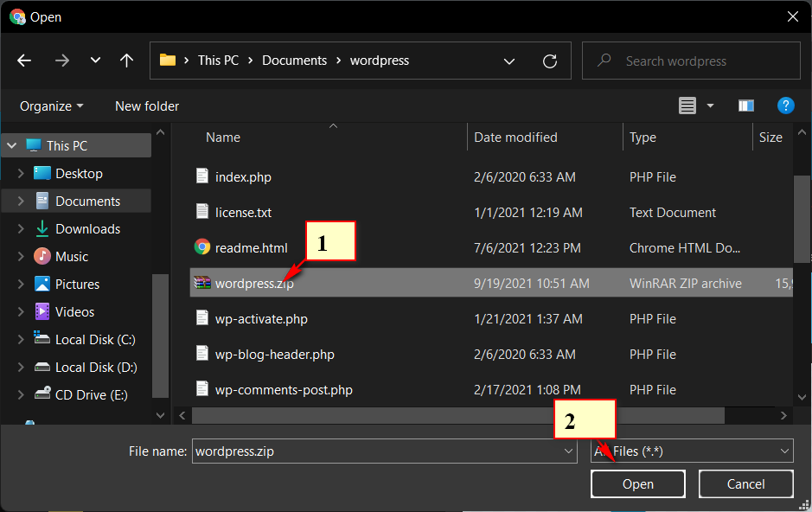Click the WinRAR ZIP archive type cell
The width and height of the screenshot is (812, 512).
(x=685, y=283)
